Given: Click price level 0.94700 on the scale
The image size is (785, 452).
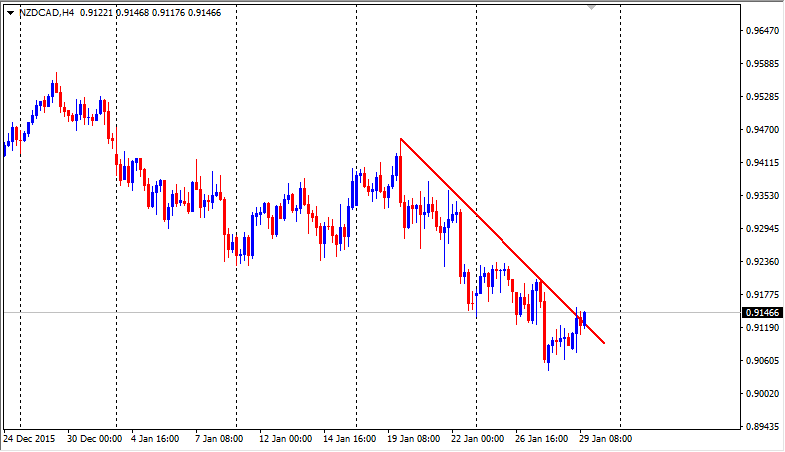Looking at the screenshot, I should 762,130.
